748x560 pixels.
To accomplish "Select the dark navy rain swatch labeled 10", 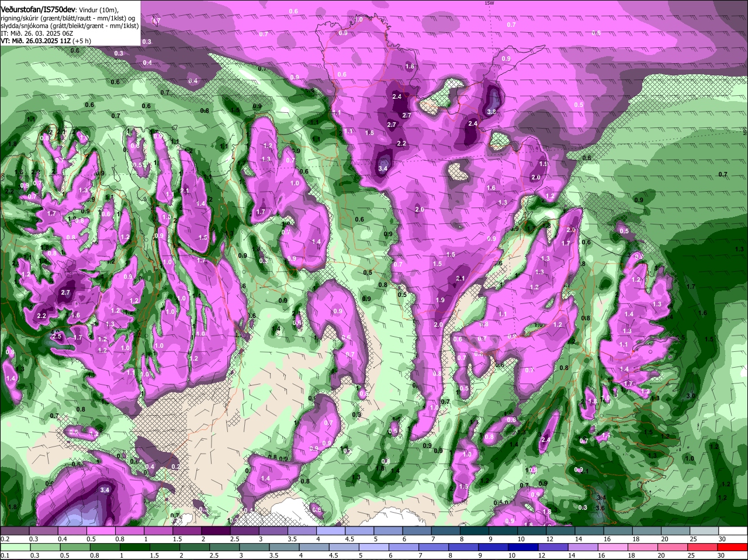I will (x=524, y=547).
